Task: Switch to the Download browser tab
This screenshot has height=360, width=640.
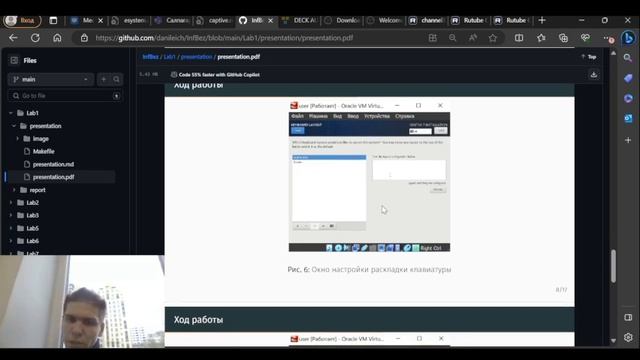Action: (x=343, y=20)
